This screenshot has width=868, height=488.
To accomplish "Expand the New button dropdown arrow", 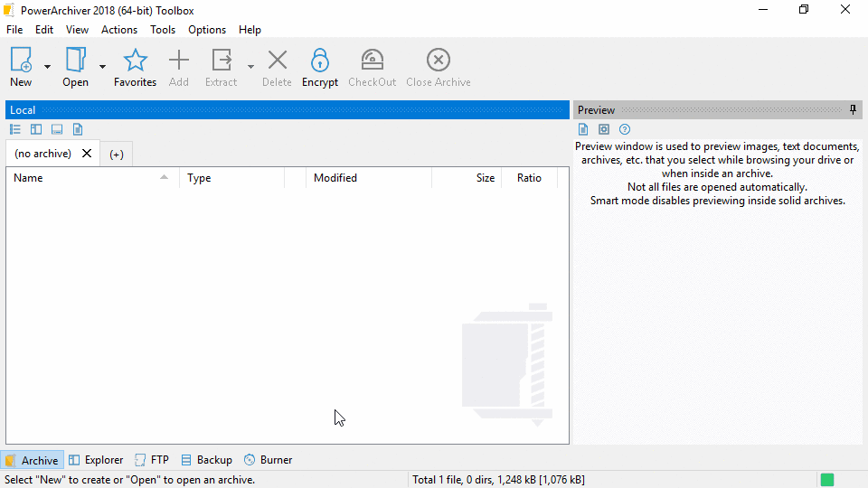I will (47, 67).
